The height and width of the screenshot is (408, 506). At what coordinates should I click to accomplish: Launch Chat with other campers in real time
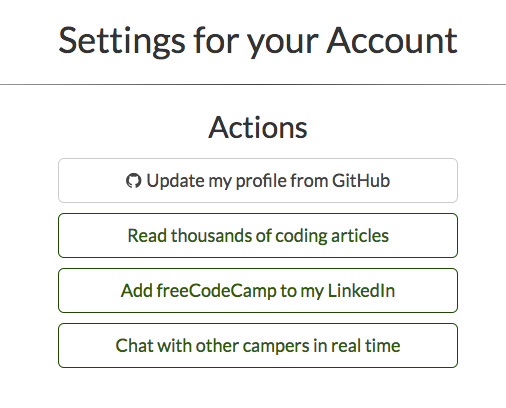(258, 345)
